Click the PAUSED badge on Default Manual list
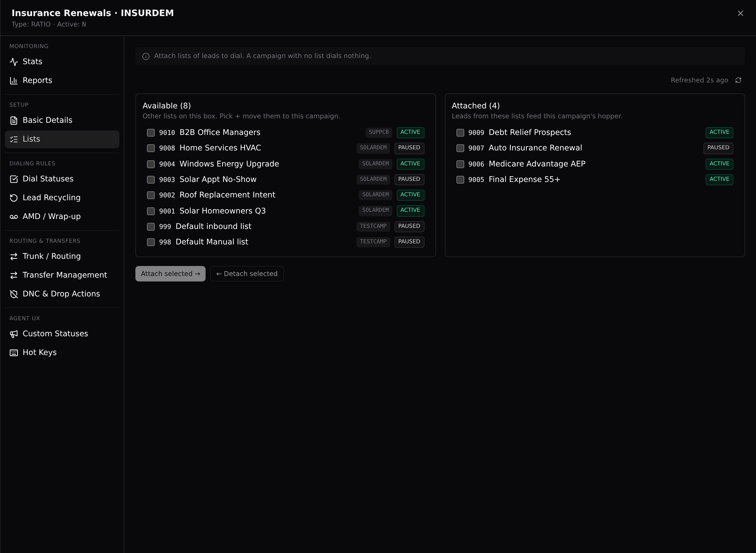Viewport: 756px width, 553px height. tap(409, 242)
